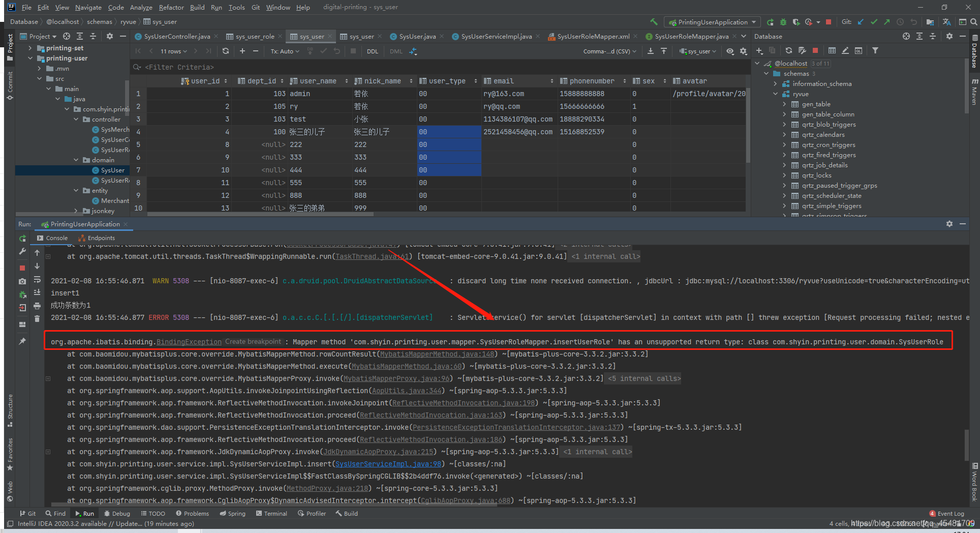Open the run configuration PrintingUserApplication dropdown
980x533 pixels.
click(713, 22)
